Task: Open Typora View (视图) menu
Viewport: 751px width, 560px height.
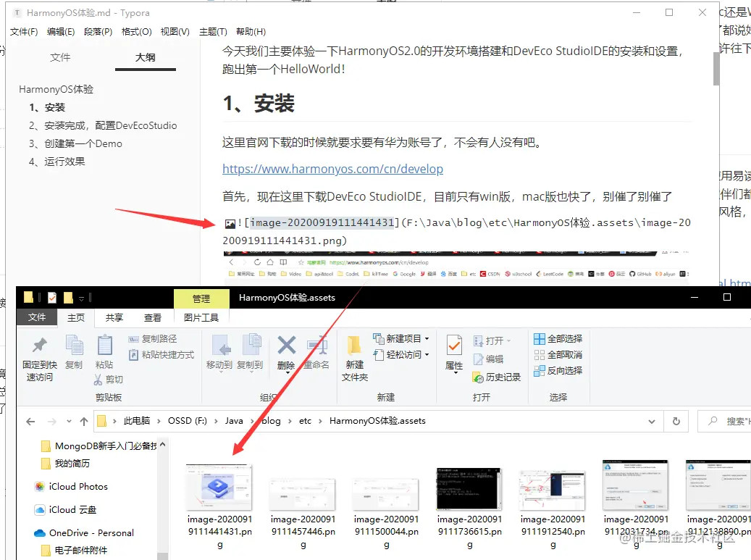Action: click(175, 32)
